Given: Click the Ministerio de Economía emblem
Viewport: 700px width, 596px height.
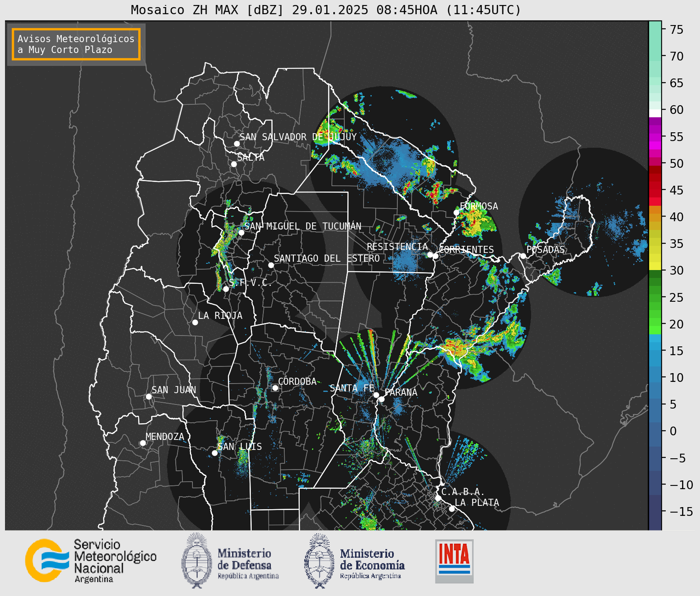Looking at the screenshot, I should coord(319,561).
